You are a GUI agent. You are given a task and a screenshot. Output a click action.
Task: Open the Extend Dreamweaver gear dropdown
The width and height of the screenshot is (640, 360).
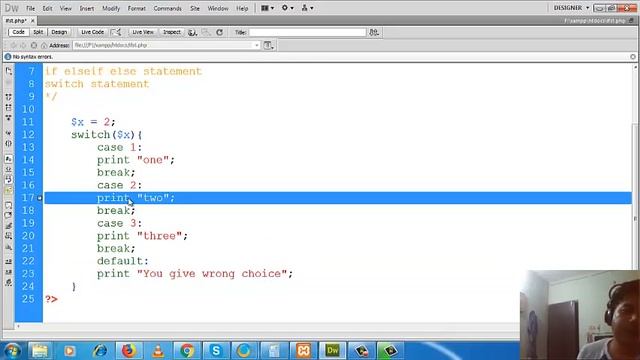pos(287,8)
